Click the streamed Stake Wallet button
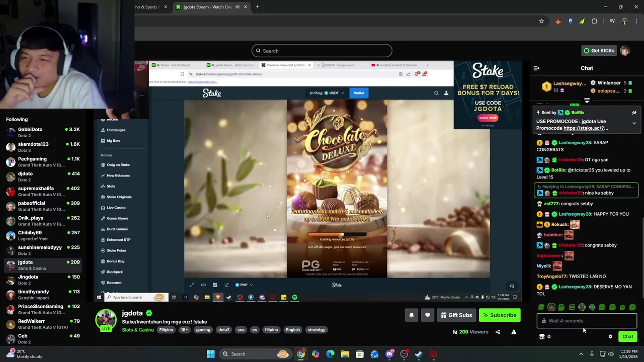 pos(359,93)
